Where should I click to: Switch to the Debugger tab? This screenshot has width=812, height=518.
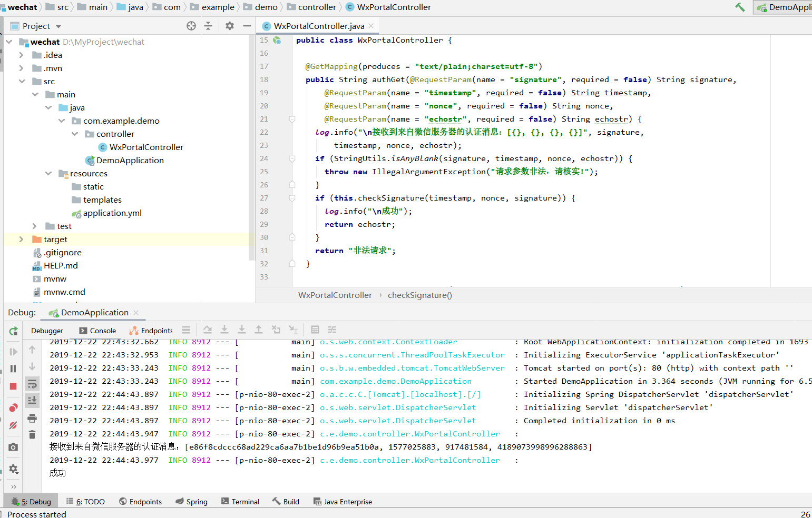click(x=47, y=331)
